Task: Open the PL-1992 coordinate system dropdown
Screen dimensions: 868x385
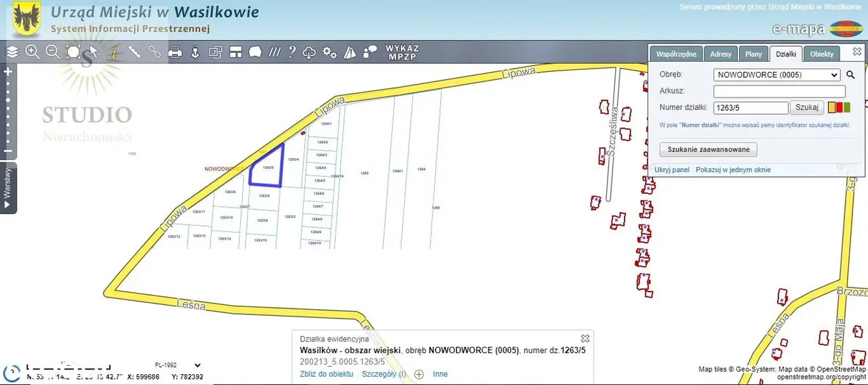Action: pos(178,365)
